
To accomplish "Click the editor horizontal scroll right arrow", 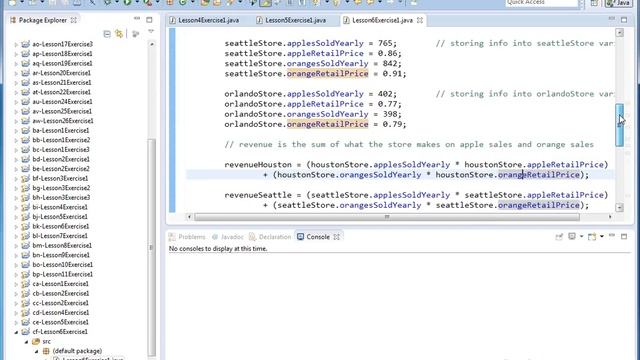I will click(610, 217).
